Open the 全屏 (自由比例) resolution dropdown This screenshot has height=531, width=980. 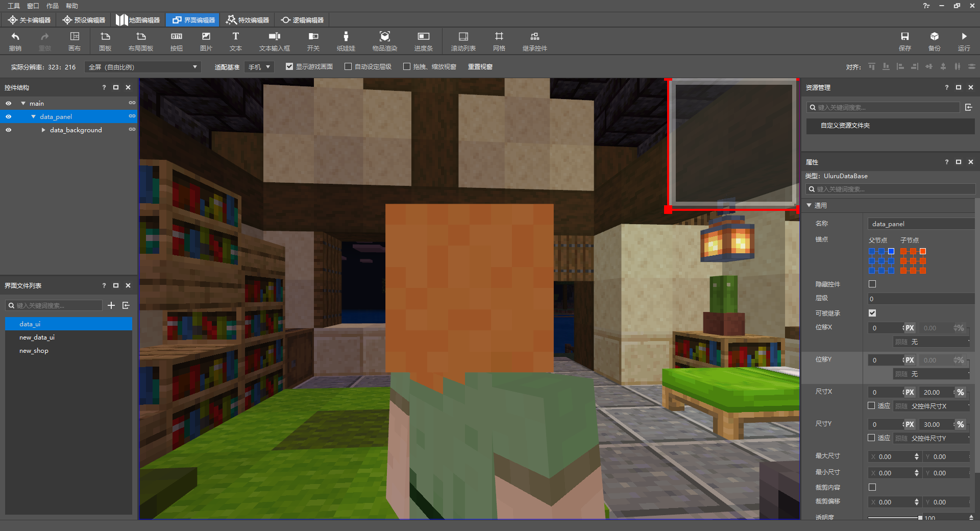(143, 67)
